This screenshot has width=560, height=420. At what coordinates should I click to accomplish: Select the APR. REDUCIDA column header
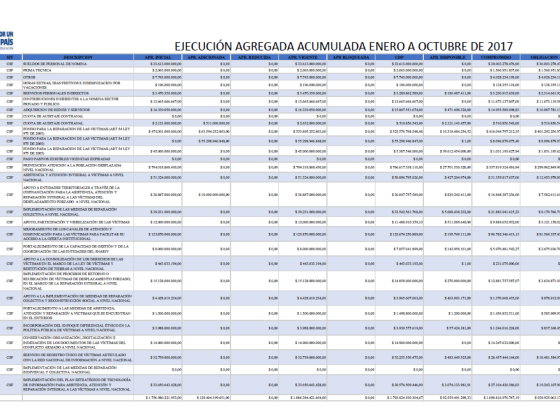(x=255, y=57)
